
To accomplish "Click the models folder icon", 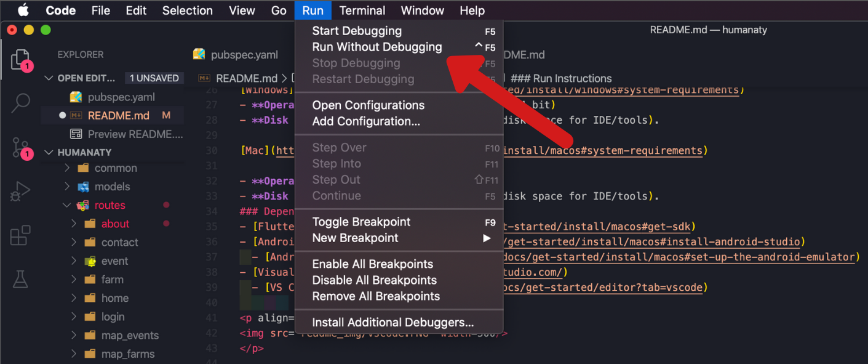I will [84, 187].
